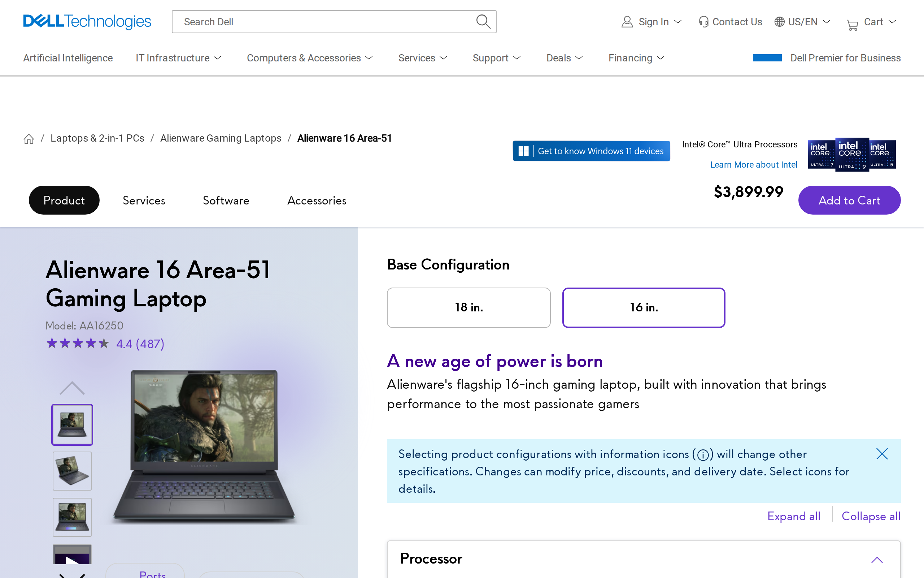Screen dimensions: 924x578
Task: Click Get to know Windows 11 devices
Action: click(x=592, y=151)
